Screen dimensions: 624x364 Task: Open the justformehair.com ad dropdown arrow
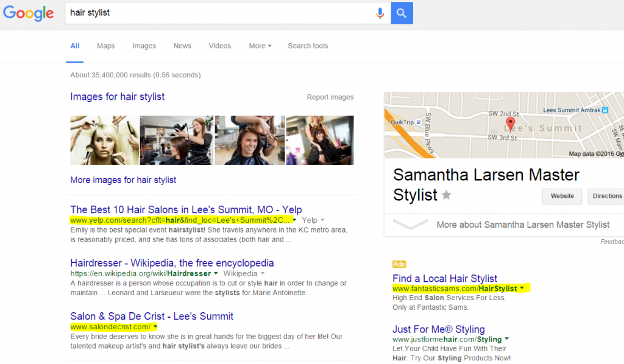pyautogui.click(x=506, y=339)
